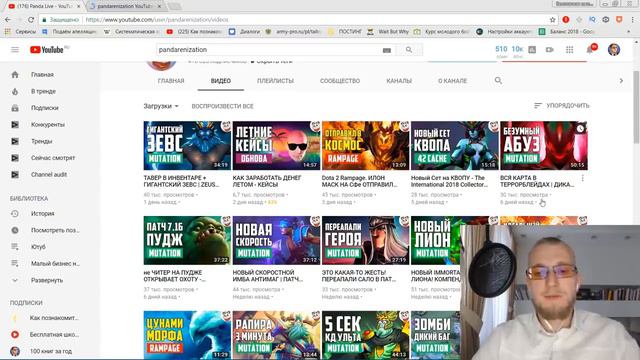Screen dimensions: 640x360
Task: Click ВОСПРОИЗВЕСТИ ВСЕ button
Action: click(222, 106)
